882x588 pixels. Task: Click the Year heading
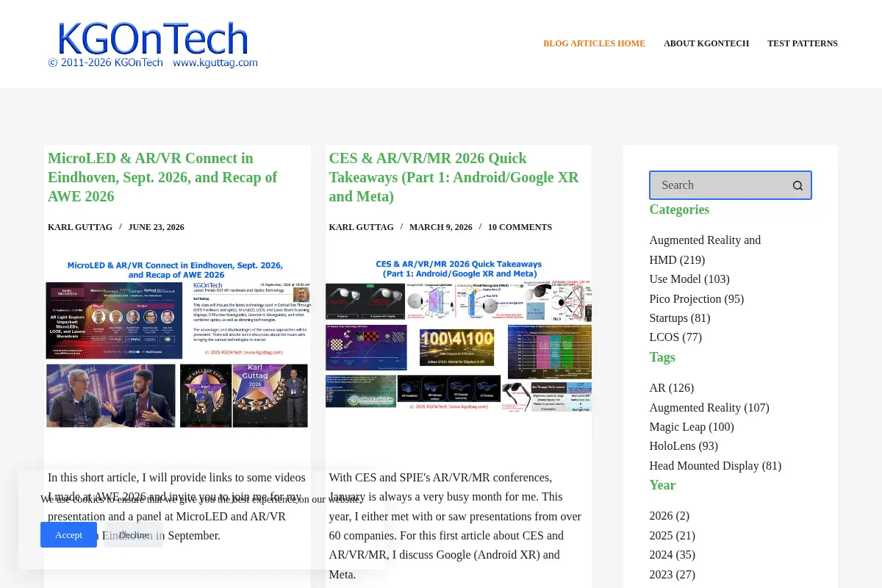click(662, 485)
